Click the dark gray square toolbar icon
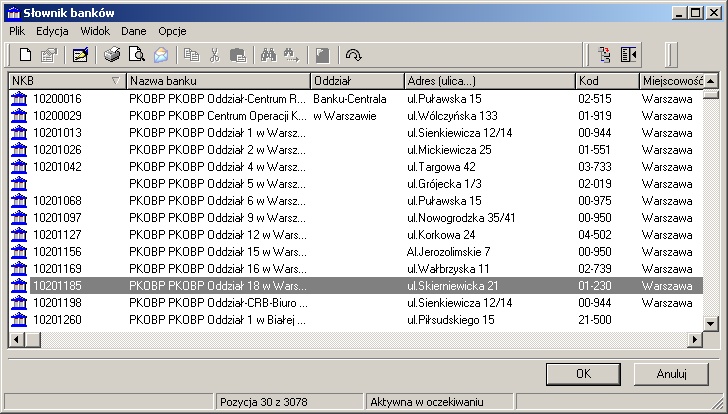Screen dimensions: 728x414 [322, 55]
